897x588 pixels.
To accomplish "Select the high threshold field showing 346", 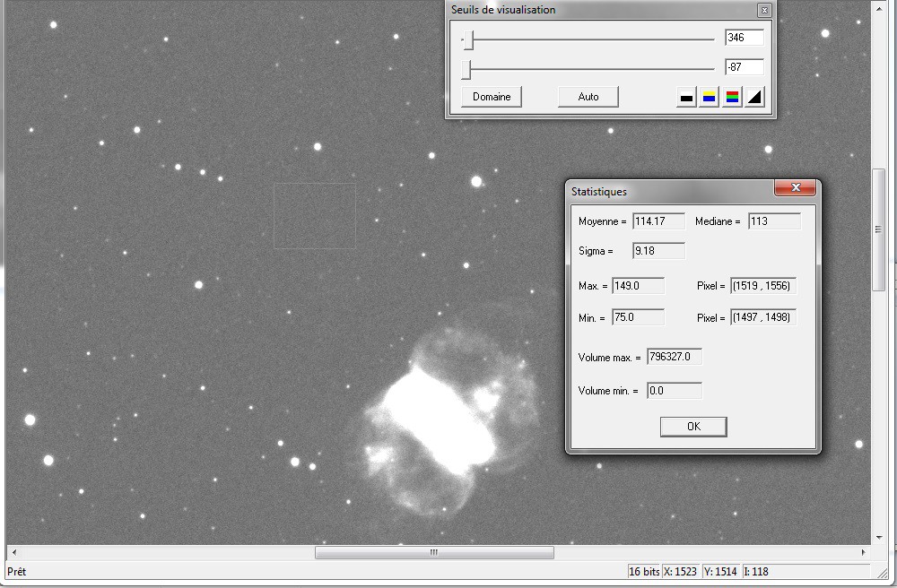I will click(745, 37).
